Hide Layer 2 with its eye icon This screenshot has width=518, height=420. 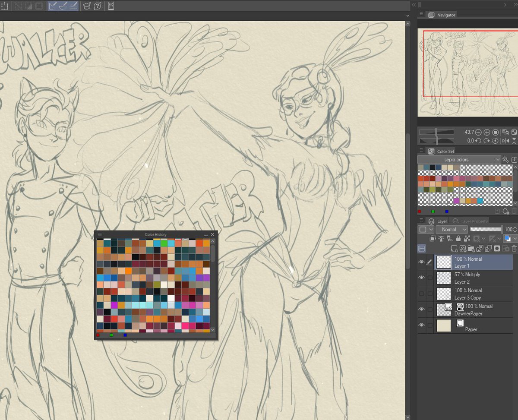[x=422, y=278]
